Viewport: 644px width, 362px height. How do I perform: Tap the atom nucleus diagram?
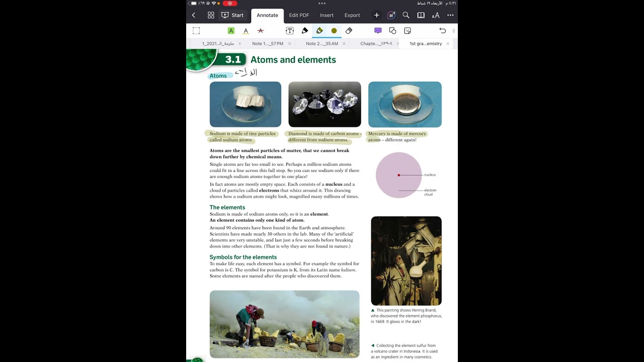[x=399, y=175]
